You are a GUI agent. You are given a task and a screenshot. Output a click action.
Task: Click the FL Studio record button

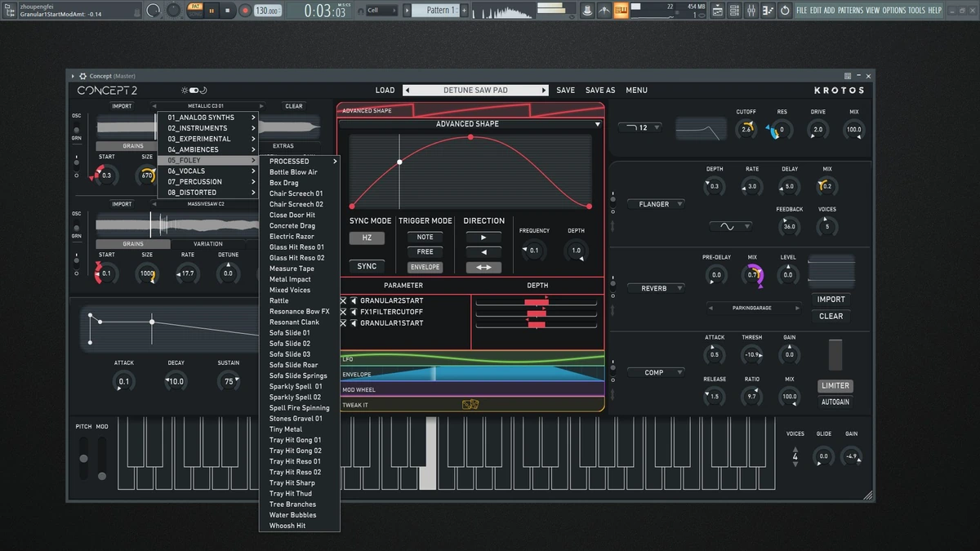click(245, 11)
